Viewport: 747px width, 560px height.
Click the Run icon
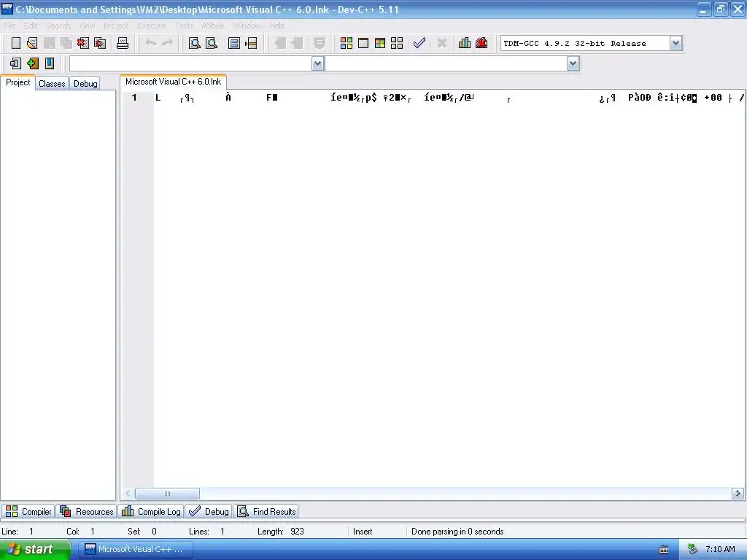coord(363,43)
